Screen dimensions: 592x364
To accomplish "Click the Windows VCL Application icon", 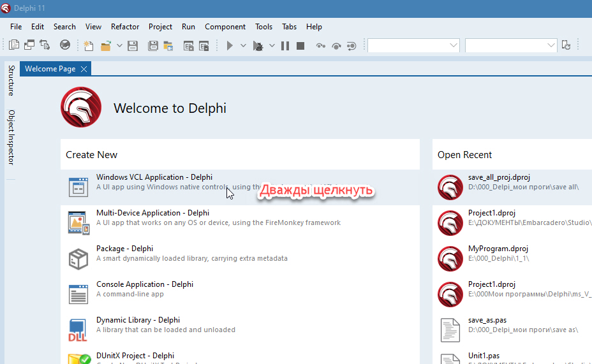I will pos(78,187).
